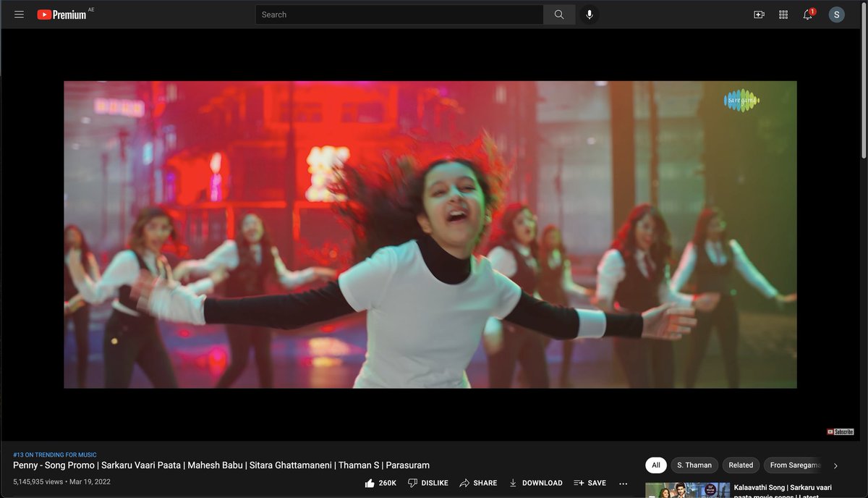868x498 pixels.
Task: Share the video
Action: [478, 483]
